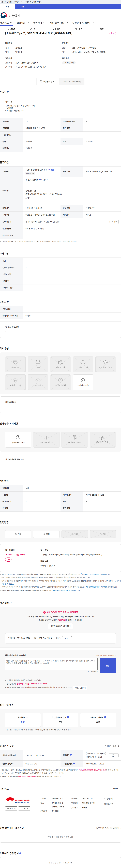The width and height of the screenshot is (121, 868).
Task: Select the 전형방법 section tab
Action: click(101, 29)
